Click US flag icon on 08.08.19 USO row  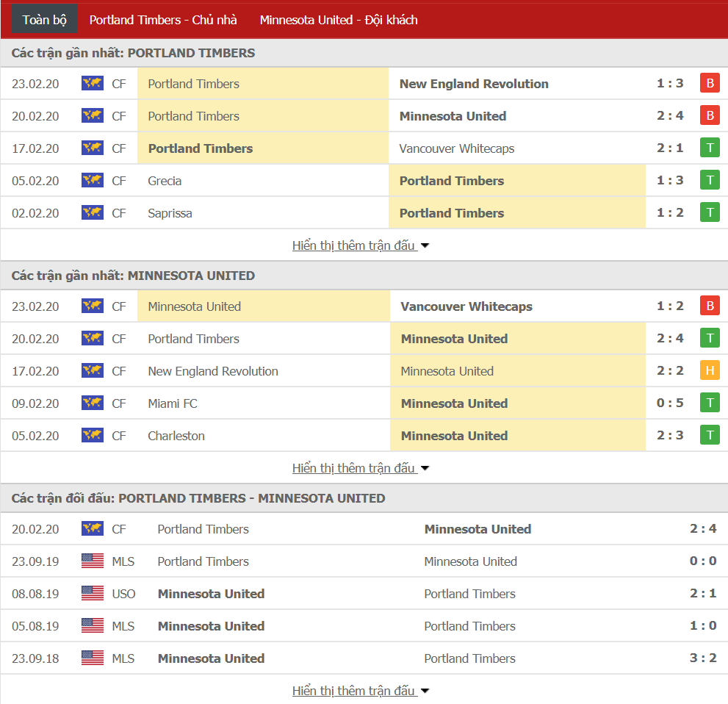pos(93,593)
